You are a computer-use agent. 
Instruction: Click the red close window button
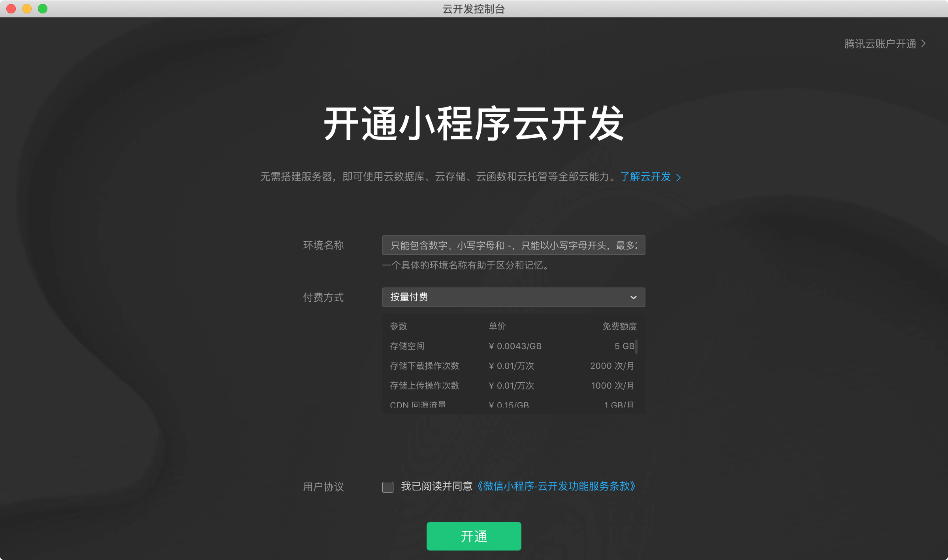pos(11,9)
